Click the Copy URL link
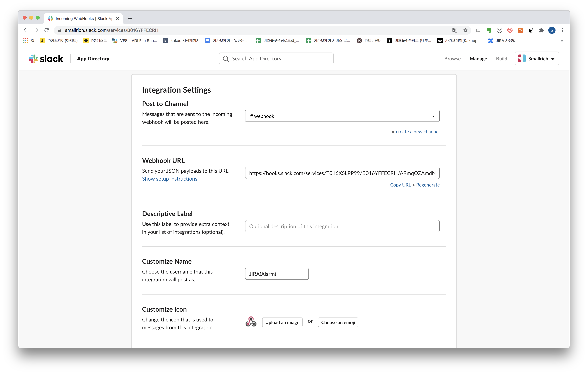Screen dimensions: 588x374 (400, 185)
